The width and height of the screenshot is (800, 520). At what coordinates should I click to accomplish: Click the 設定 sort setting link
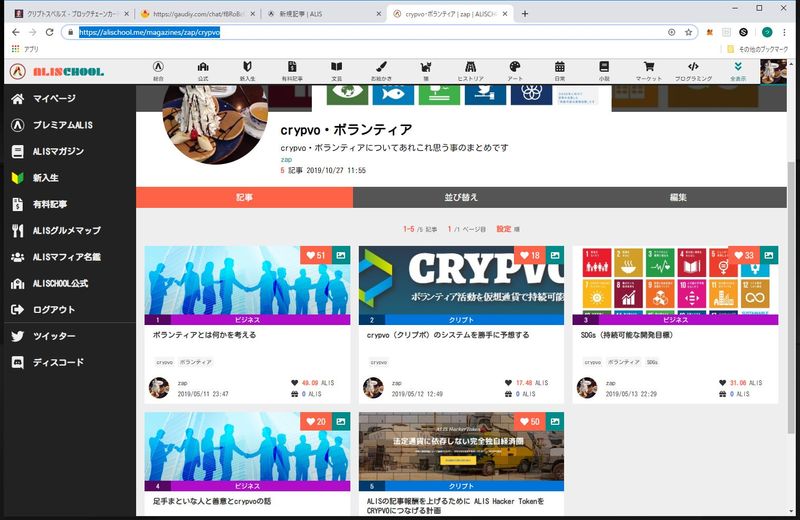click(504, 229)
